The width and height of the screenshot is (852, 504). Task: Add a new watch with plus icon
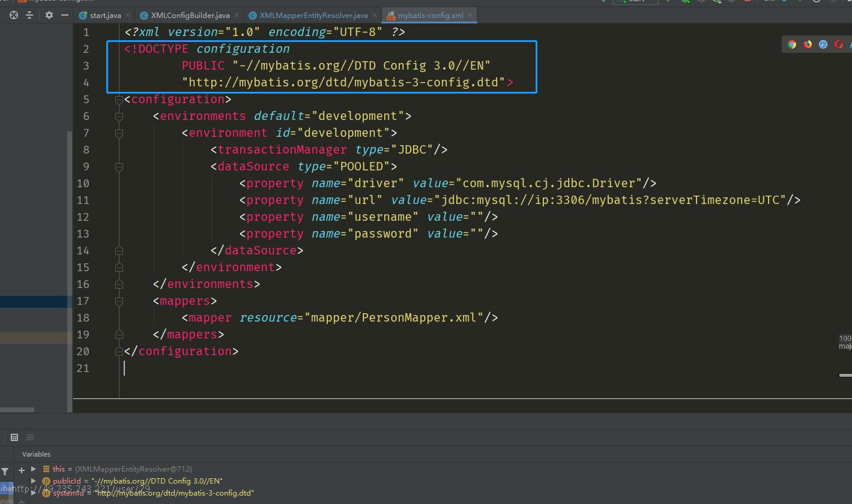21,470
